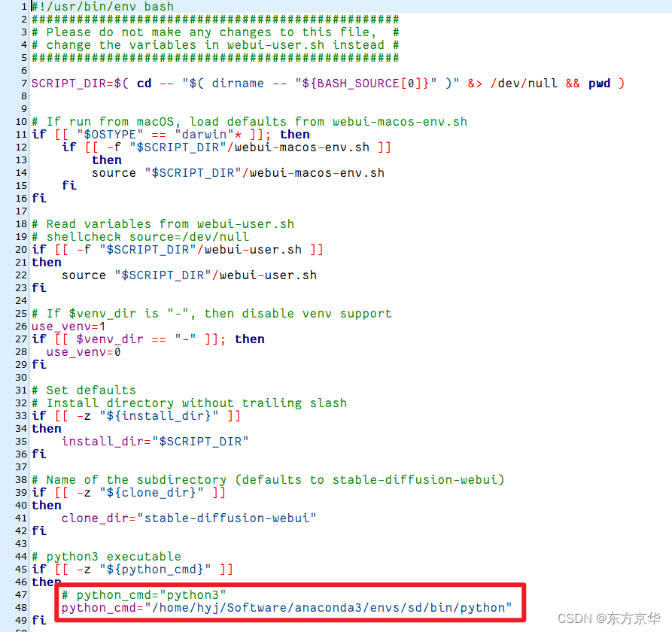Click 'source' on the webui-user.sh line 22
This screenshot has height=632, width=672.
pyautogui.click(x=84, y=275)
